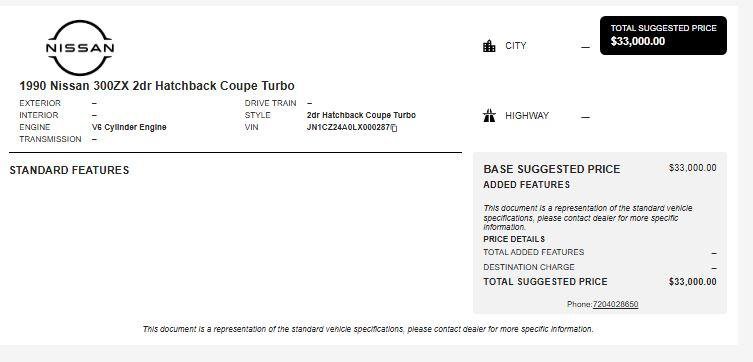Click the Nissan logo

click(80, 48)
